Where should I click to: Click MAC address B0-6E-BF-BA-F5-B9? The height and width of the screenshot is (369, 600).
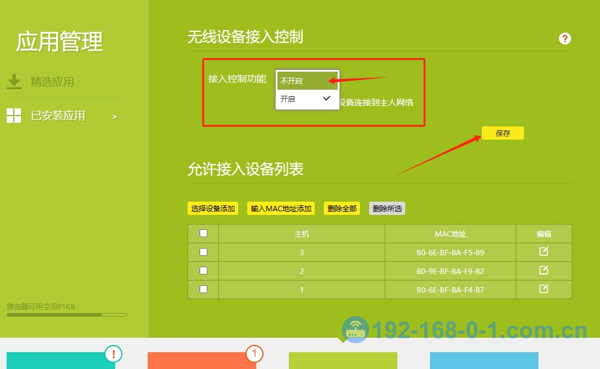tap(450, 253)
